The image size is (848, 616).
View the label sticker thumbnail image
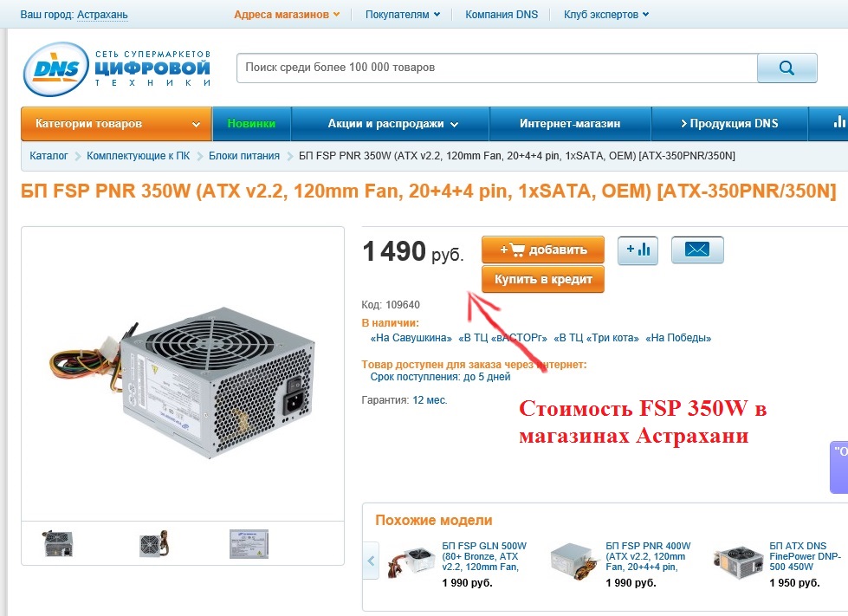249,543
